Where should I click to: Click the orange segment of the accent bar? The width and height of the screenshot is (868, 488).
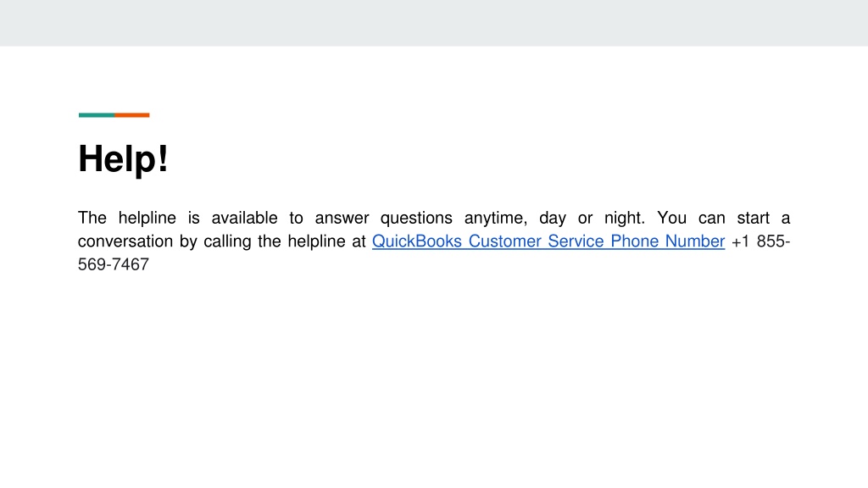pyautogui.click(x=131, y=115)
